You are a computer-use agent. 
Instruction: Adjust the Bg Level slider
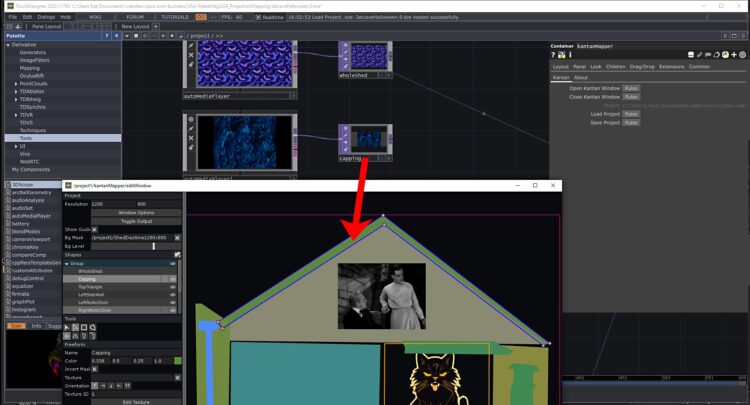[136, 246]
